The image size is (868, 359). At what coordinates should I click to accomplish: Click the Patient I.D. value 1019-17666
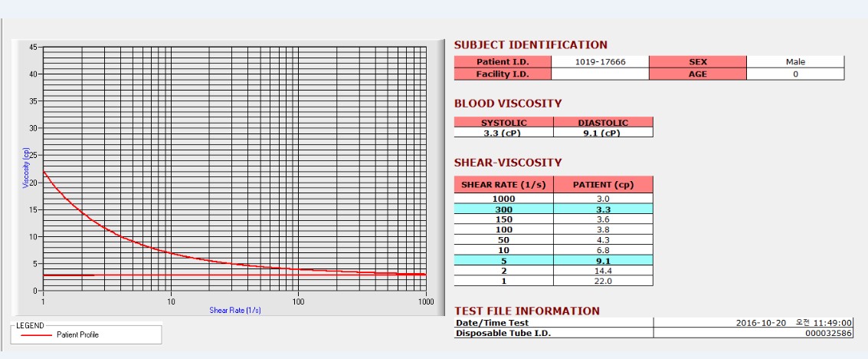coord(600,62)
